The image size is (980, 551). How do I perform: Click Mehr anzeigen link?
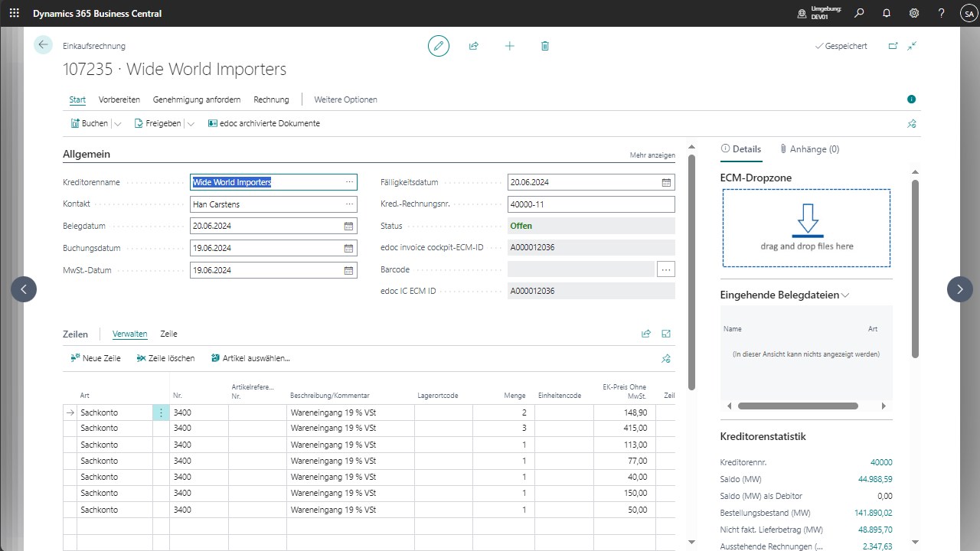tap(652, 155)
